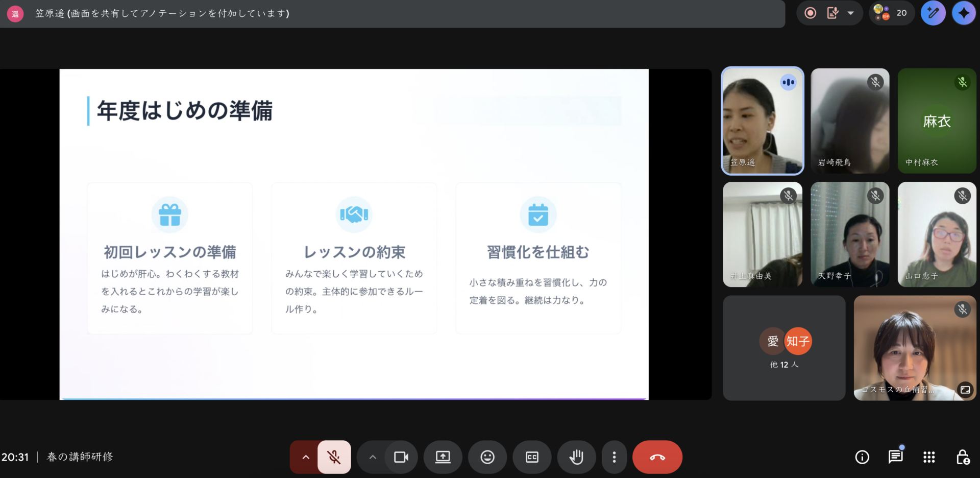Click the raise hand icon
The height and width of the screenshot is (478, 980).
tap(576, 457)
